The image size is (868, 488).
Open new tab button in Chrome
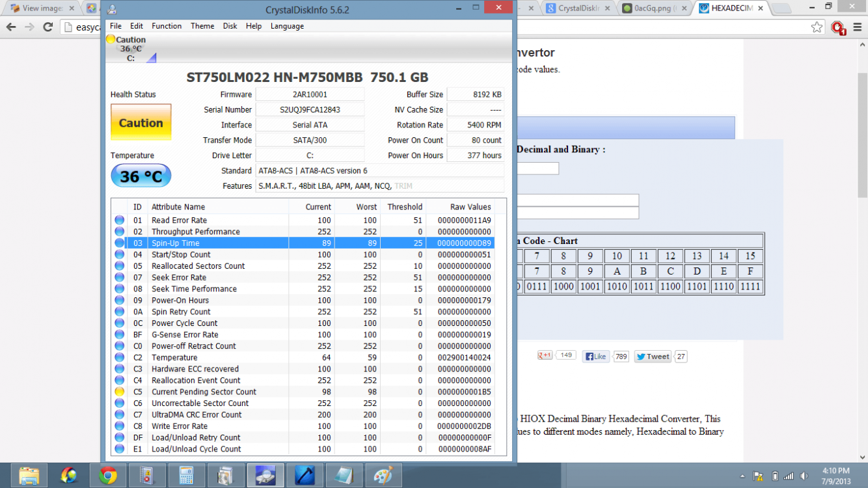click(x=780, y=8)
